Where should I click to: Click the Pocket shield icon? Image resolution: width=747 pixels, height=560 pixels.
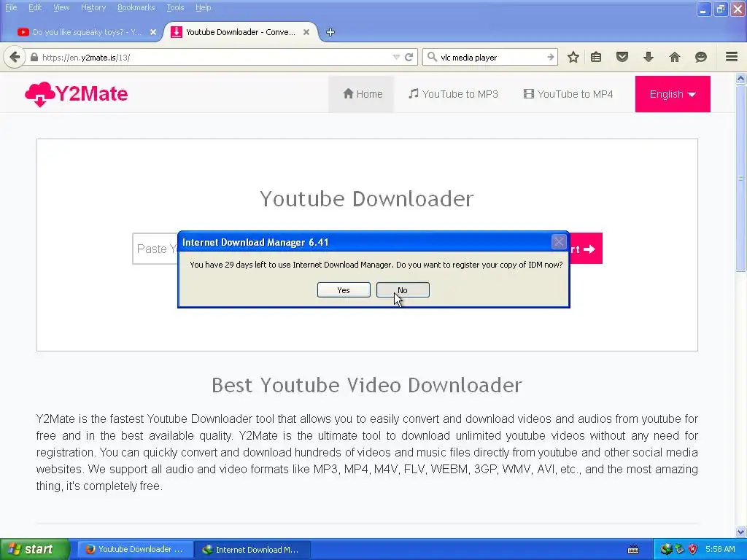[x=622, y=57]
